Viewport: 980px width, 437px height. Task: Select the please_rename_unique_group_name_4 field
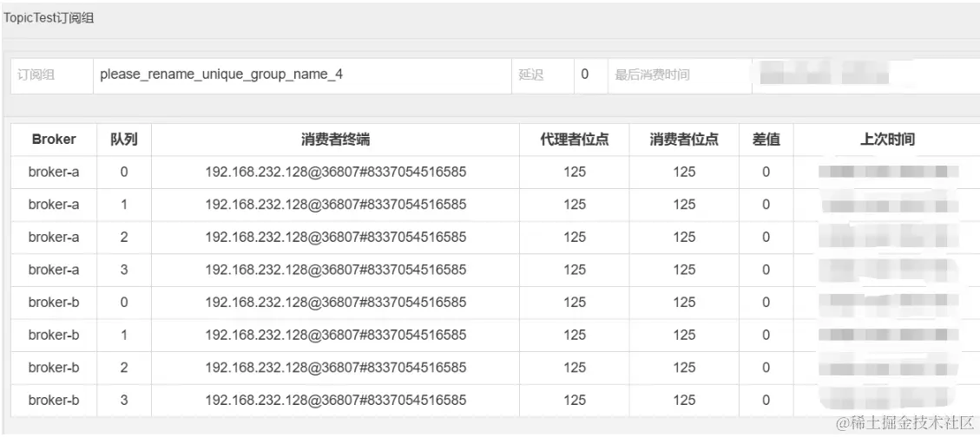(x=302, y=75)
